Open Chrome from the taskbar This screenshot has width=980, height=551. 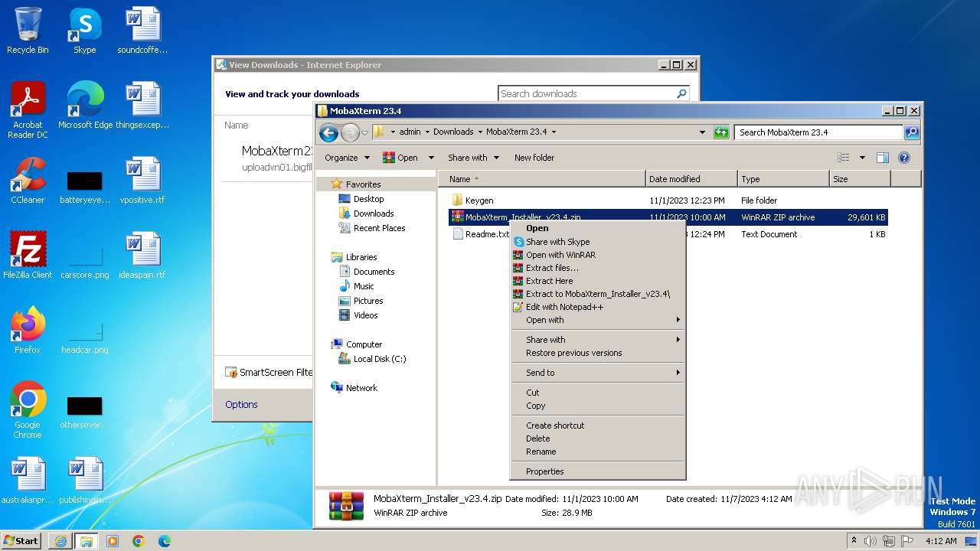point(138,541)
